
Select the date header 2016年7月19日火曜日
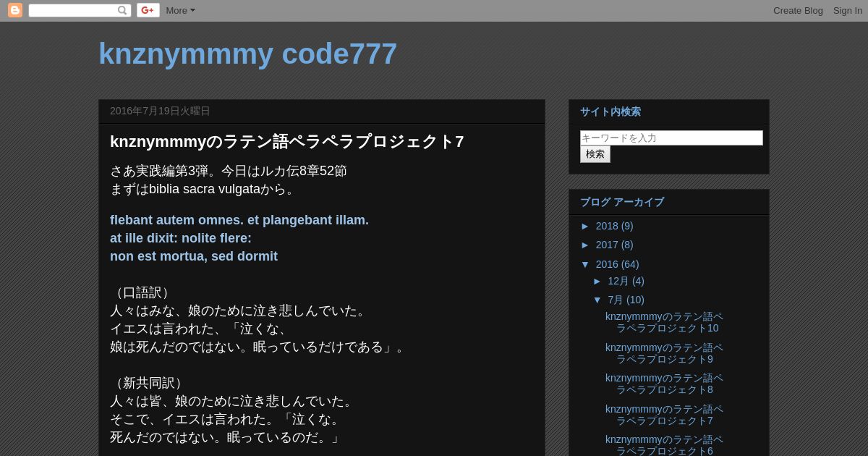[x=160, y=111]
